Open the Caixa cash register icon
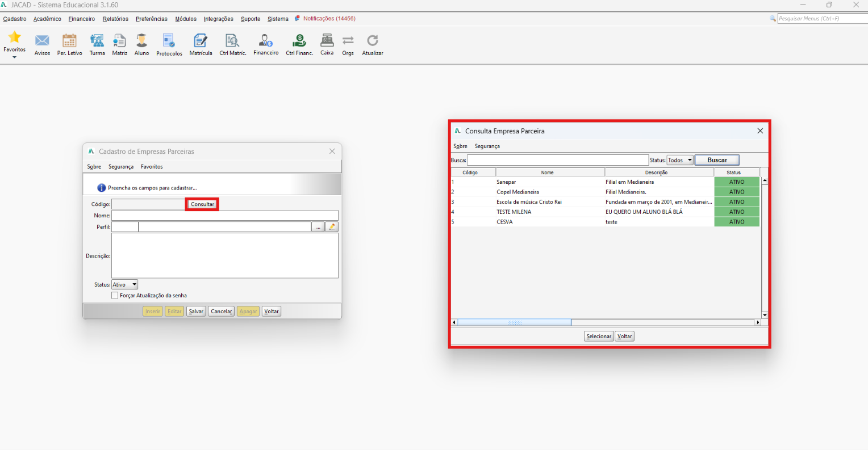The image size is (868, 450). tap(327, 40)
